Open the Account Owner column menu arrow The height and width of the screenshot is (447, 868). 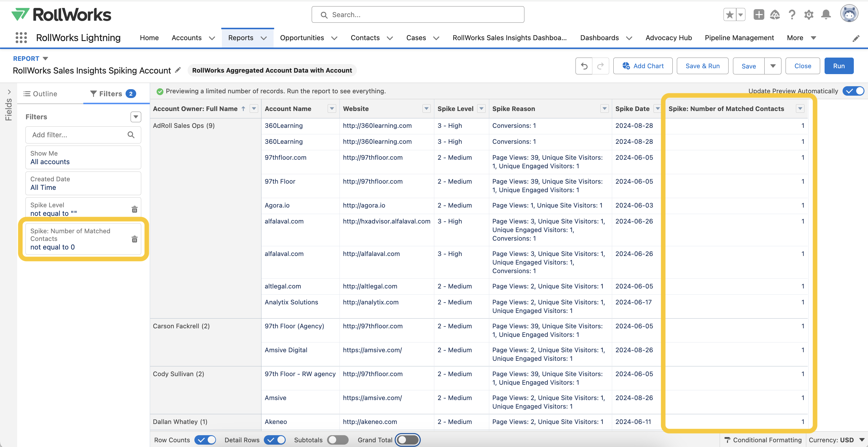point(254,108)
